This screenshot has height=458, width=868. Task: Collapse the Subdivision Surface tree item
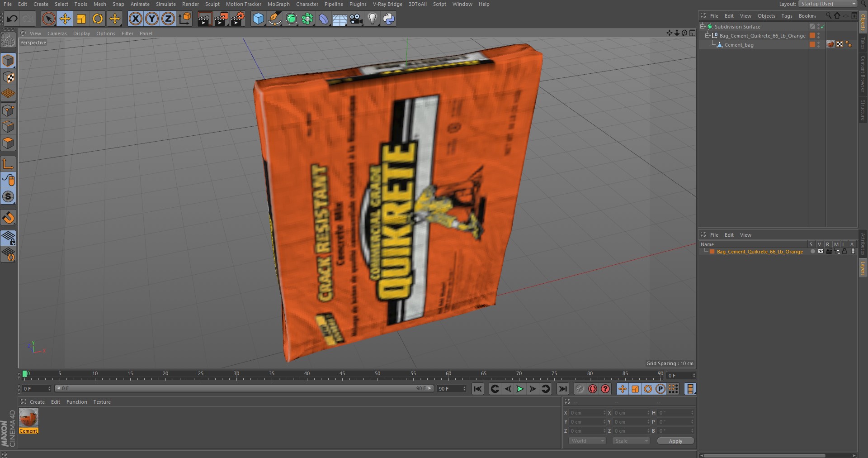click(x=703, y=26)
